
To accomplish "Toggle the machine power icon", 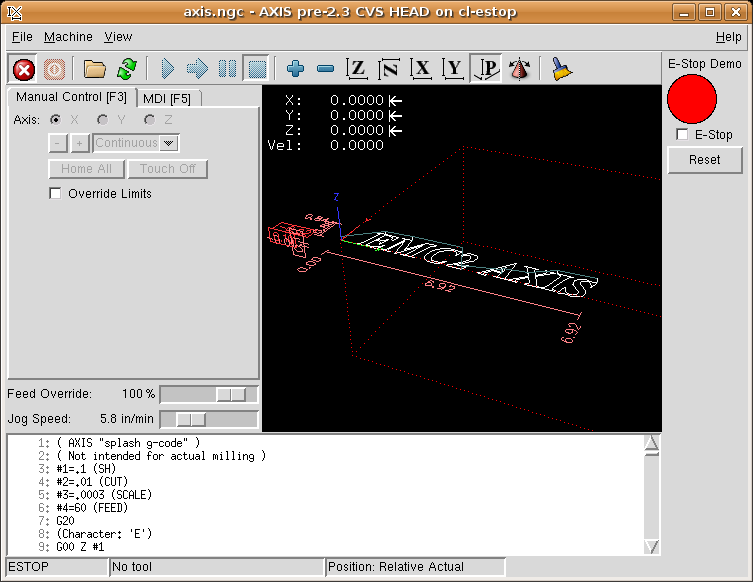I will click(x=54, y=69).
